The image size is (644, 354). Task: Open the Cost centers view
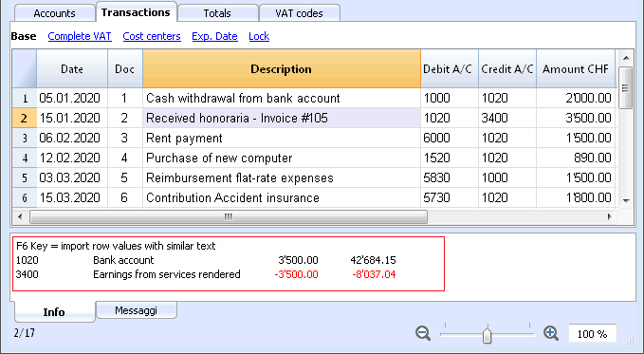pos(152,36)
